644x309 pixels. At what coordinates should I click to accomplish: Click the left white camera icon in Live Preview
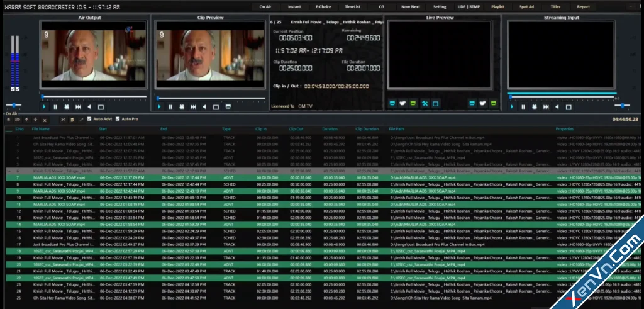point(402,104)
